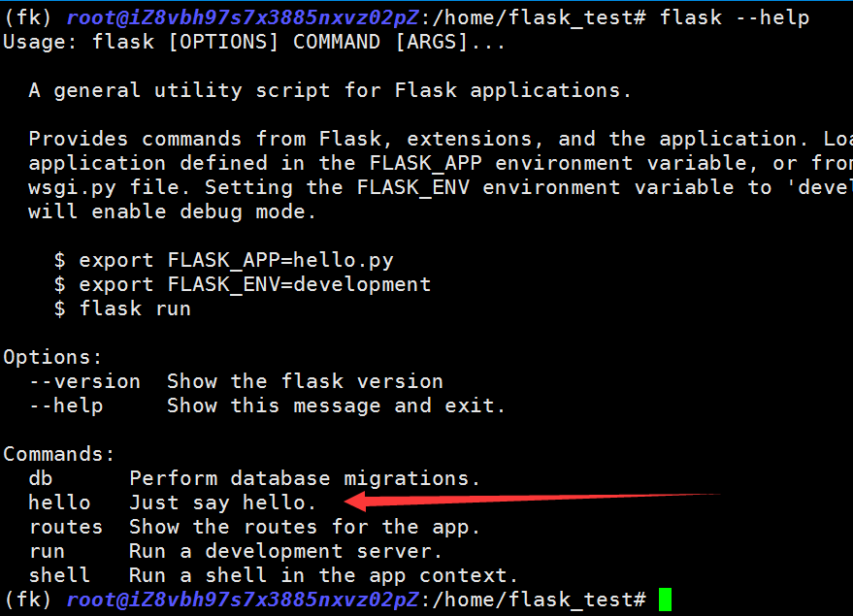Image resolution: width=853 pixels, height=616 pixels.
Task: Click the red arrow annotation
Action: pos(532,500)
